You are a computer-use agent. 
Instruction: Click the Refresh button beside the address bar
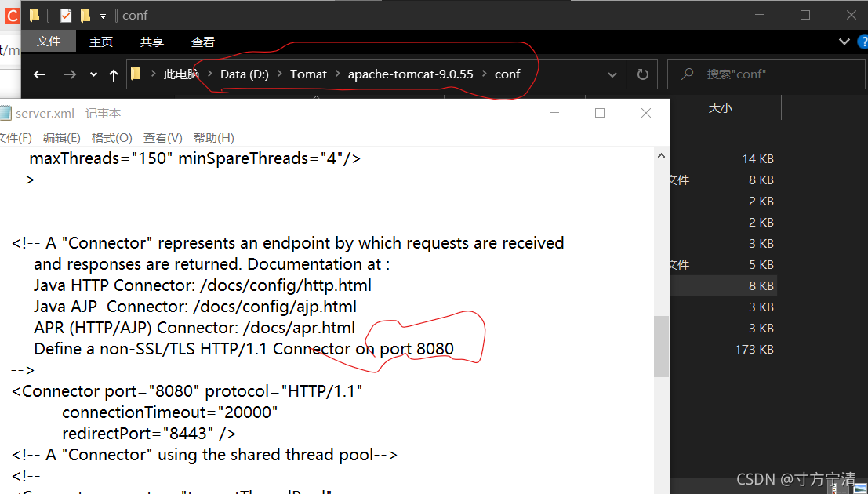tap(643, 74)
